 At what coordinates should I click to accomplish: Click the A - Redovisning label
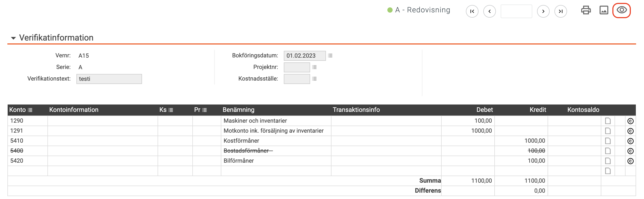tap(423, 10)
